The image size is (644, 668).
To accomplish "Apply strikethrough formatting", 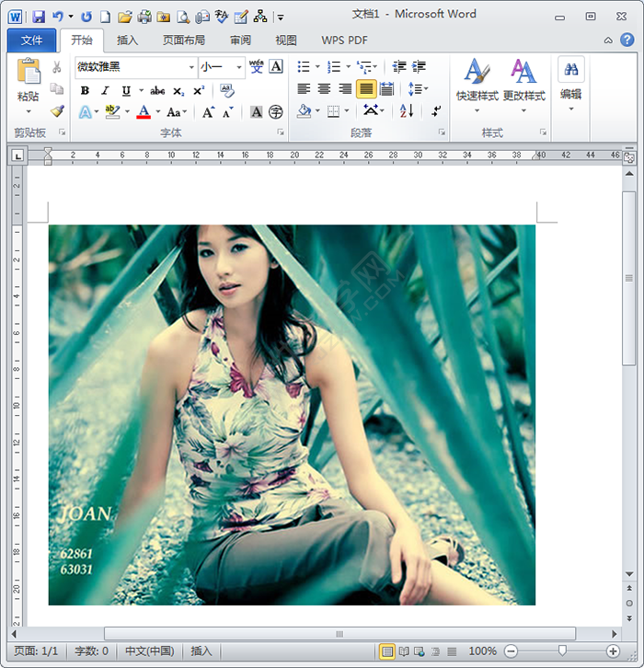I will click(x=157, y=90).
